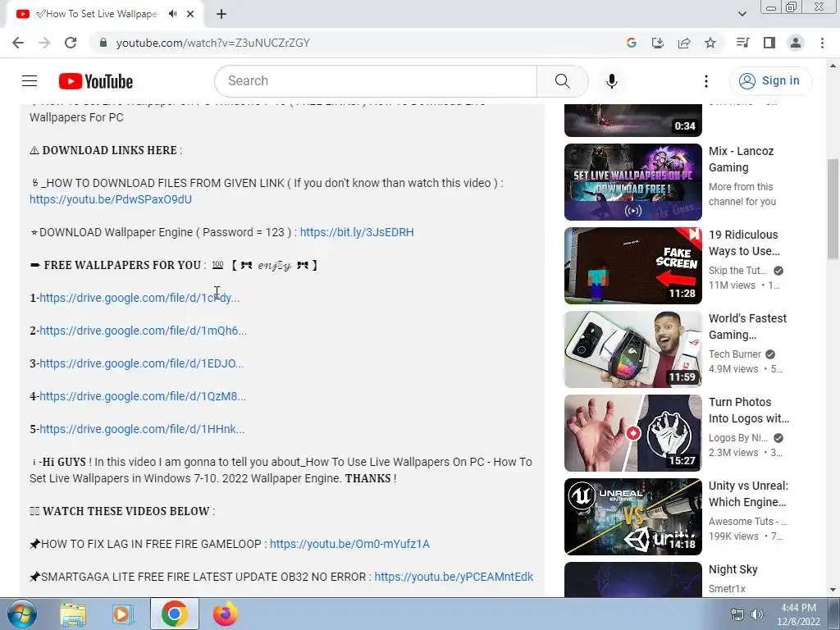Close the How To Set Live Wallpaper tab
This screenshot has width=840, height=630.
190,14
